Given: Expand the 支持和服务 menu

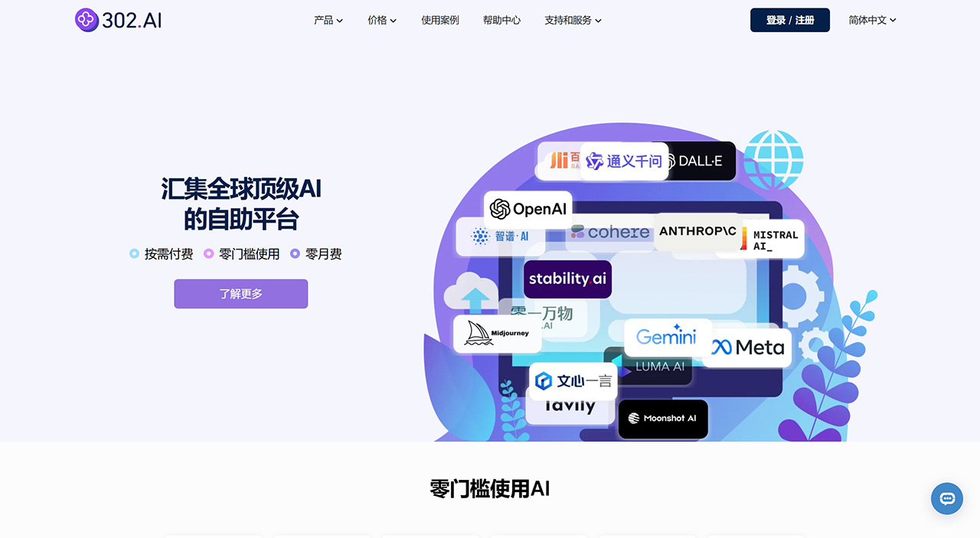Looking at the screenshot, I should tap(573, 20).
